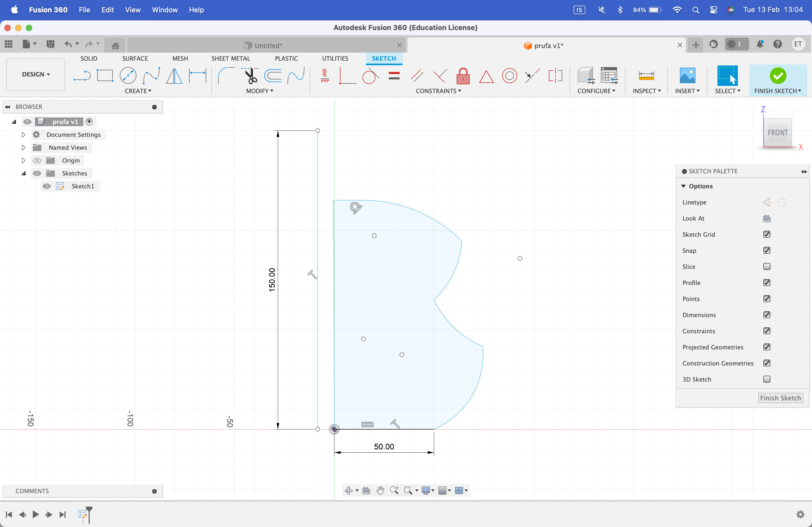Toggle the Sketch Grid checkbox
The image size is (812, 527).
click(767, 235)
